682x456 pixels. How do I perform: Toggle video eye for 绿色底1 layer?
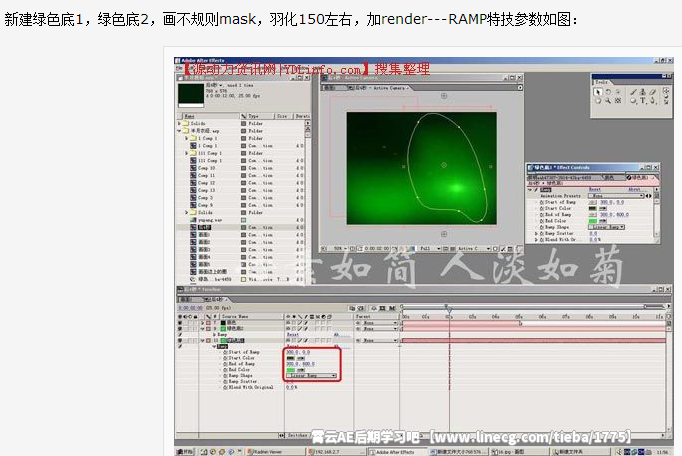click(x=180, y=340)
